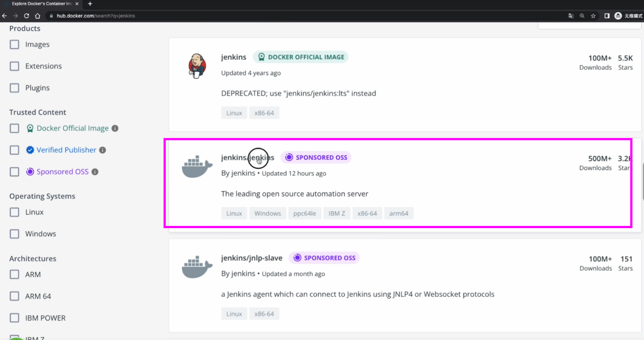
Task: Open the incognito profile icon
Action: [618, 16]
